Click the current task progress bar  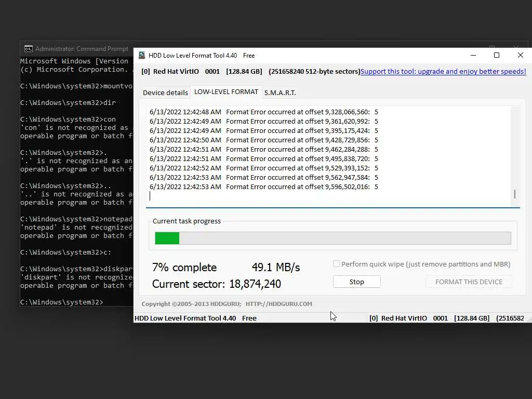coord(333,238)
